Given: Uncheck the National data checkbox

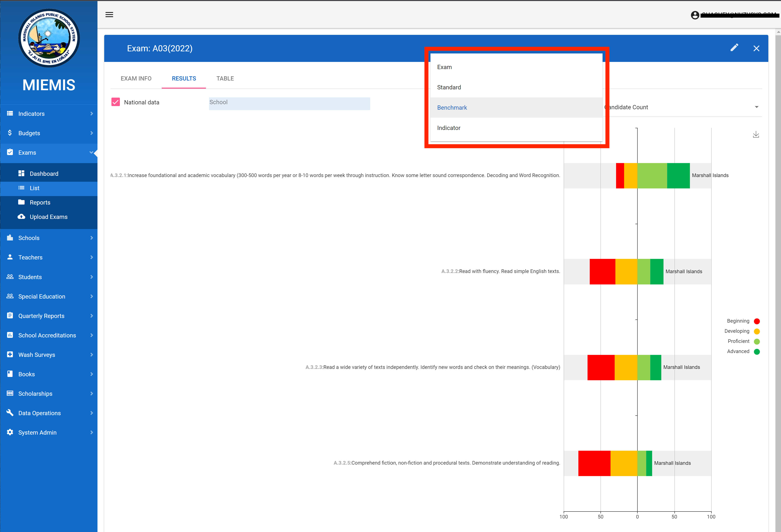Looking at the screenshot, I should [116, 102].
